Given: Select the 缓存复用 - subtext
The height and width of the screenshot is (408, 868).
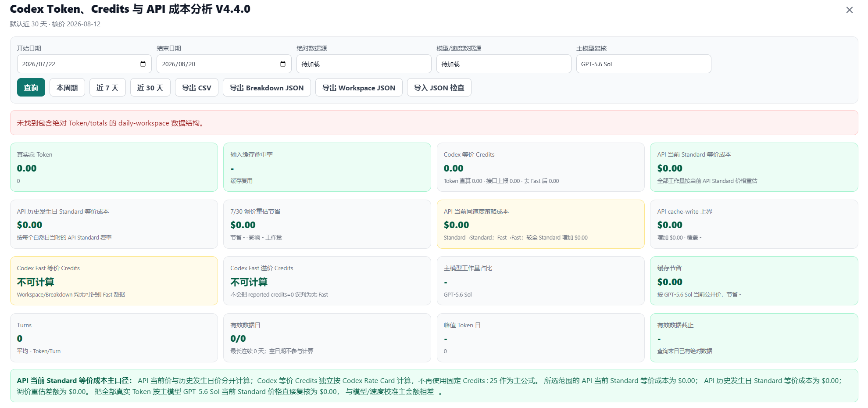Looking at the screenshot, I should tap(243, 181).
